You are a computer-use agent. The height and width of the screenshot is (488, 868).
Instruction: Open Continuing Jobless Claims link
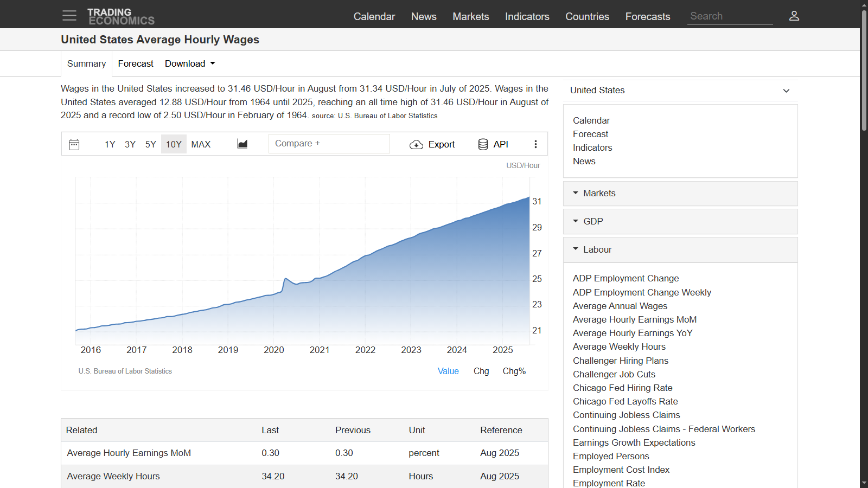click(x=627, y=415)
